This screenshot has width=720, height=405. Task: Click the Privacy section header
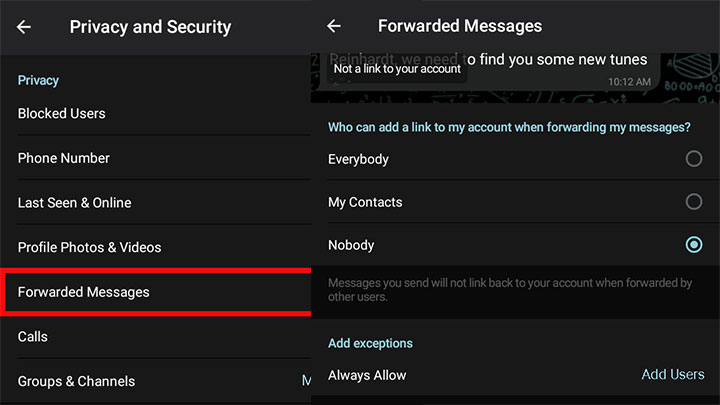38,81
